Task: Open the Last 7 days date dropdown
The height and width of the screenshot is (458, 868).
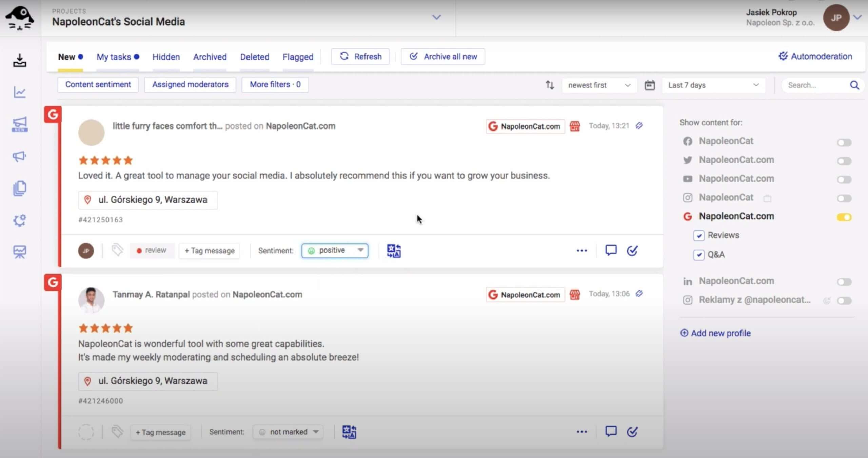Action: click(713, 85)
